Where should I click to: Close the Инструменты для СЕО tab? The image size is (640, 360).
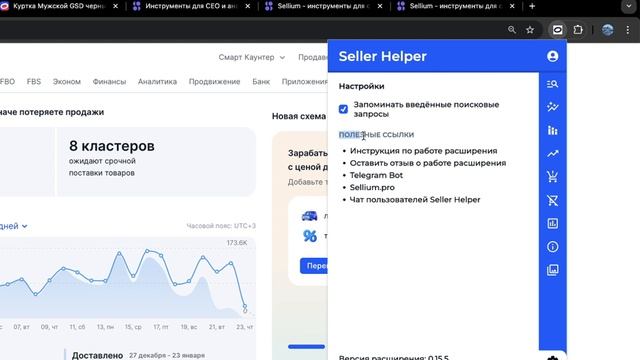click(248, 6)
